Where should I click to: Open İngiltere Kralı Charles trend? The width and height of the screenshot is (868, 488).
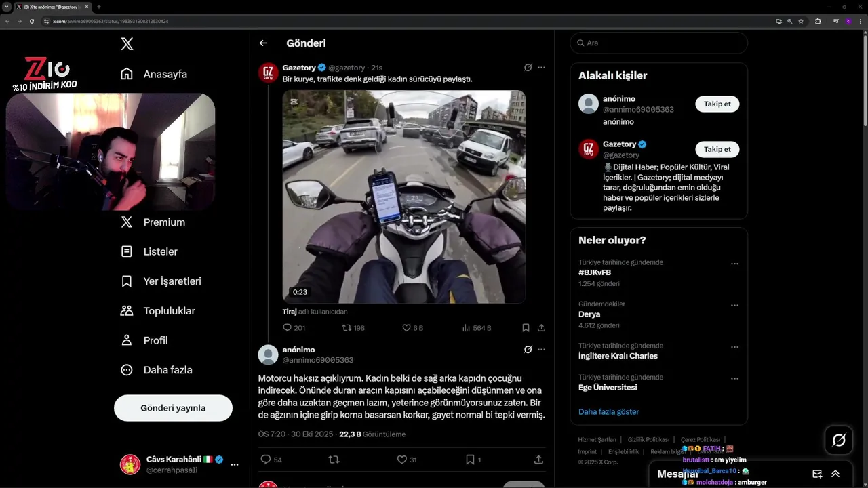[618, 356]
